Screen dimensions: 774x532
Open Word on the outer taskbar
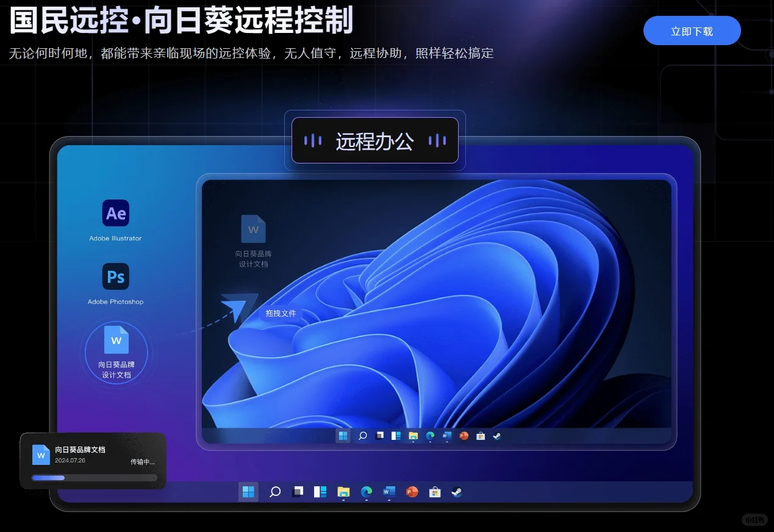pyautogui.click(x=389, y=492)
